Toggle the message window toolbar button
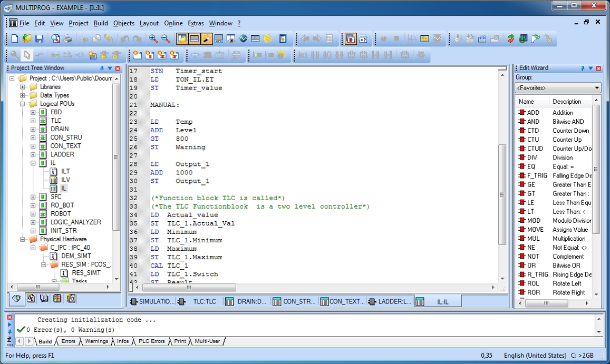610x364 pixels. [194, 39]
